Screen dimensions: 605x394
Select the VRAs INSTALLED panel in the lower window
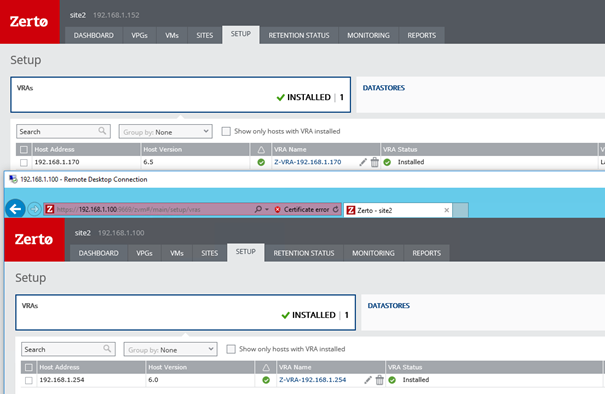186,313
